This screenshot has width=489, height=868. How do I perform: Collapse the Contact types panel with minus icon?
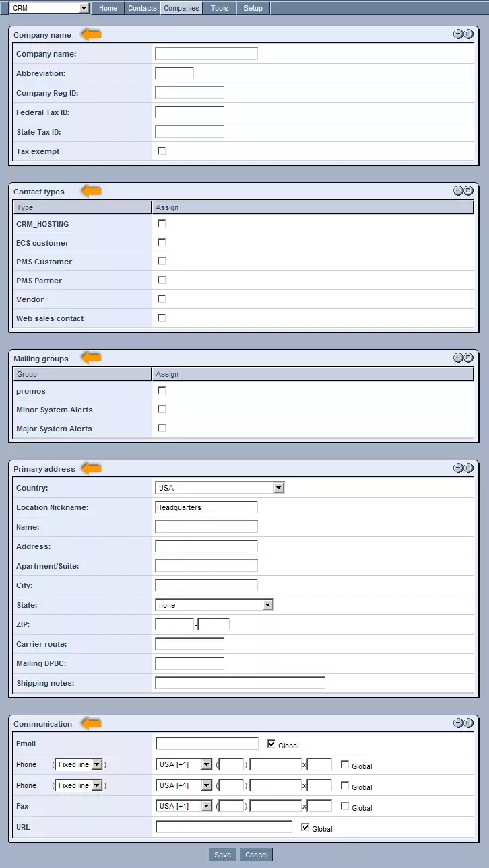pyautogui.click(x=458, y=190)
